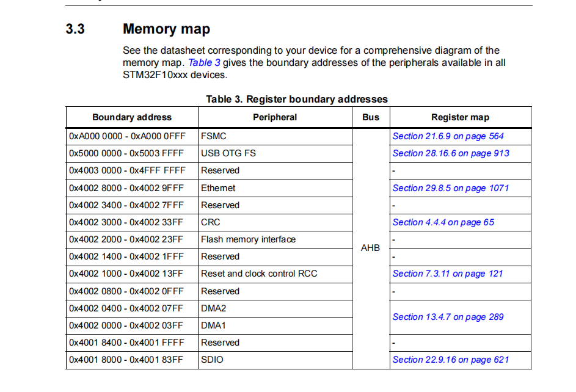The height and width of the screenshot is (392, 576).
Task: Click the Ethernet peripheral cell
Action: click(x=275, y=188)
